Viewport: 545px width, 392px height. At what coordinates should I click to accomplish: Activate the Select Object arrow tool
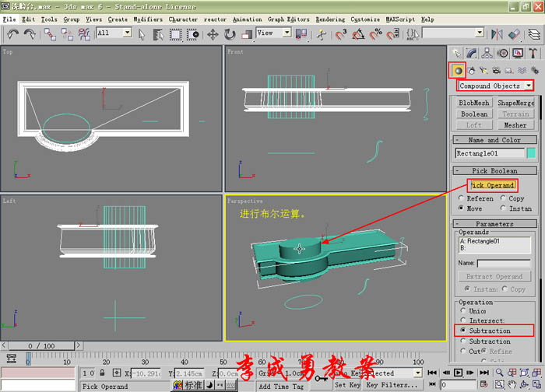pyautogui.click(x=142, y=34)
